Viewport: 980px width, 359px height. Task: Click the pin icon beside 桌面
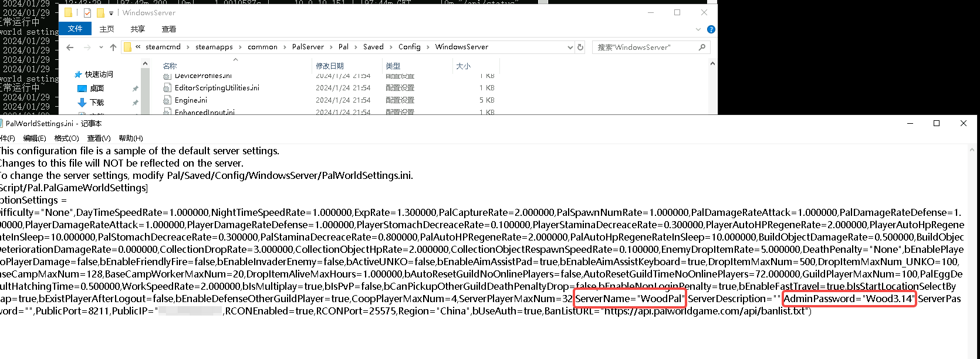[135, 89]
